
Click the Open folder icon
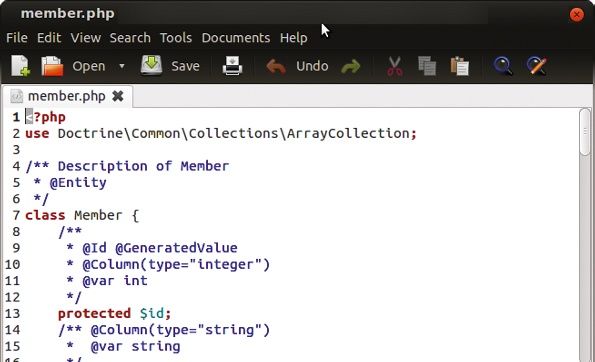pos(52,66)
